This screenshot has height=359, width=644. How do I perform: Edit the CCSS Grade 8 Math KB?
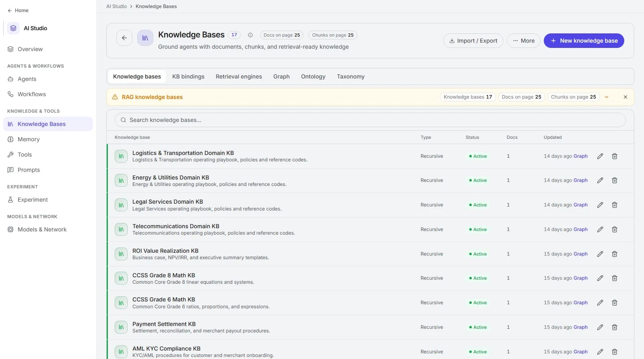point(600,278)
